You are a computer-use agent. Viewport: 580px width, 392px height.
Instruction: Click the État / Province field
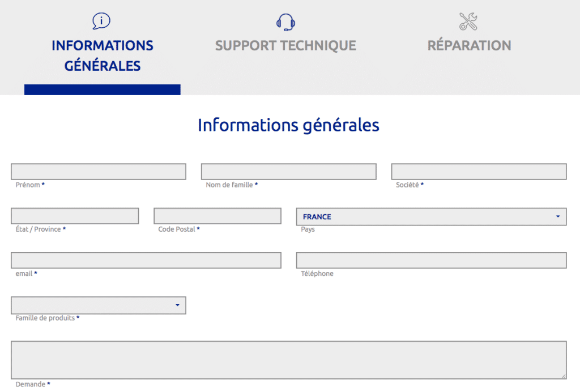click(75, 216)
